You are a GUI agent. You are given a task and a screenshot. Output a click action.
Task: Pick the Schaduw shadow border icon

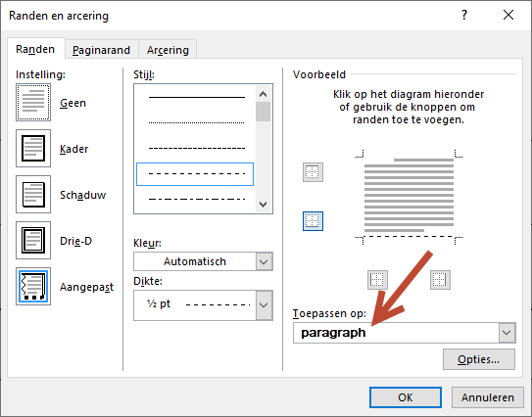[x=33, y=194]
